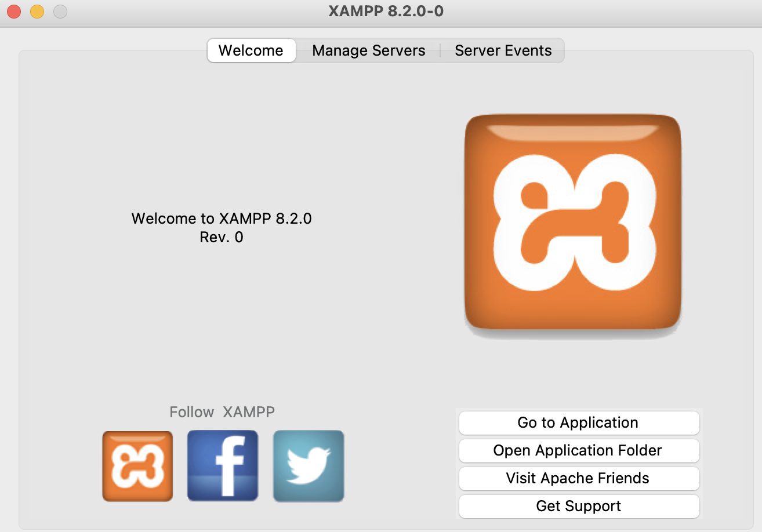Viewport: 762px width, 532px height.
Task: Switch to the Manage Servers tab
Action: [369, 50]
